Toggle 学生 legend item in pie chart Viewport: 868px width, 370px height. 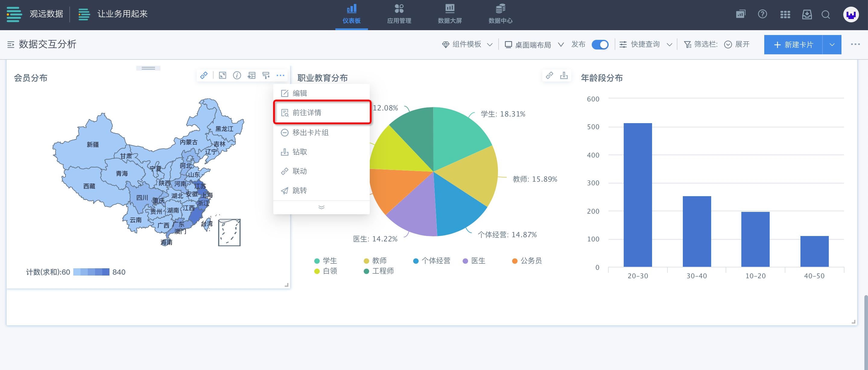pyautogui.click(x=325, y=261)
